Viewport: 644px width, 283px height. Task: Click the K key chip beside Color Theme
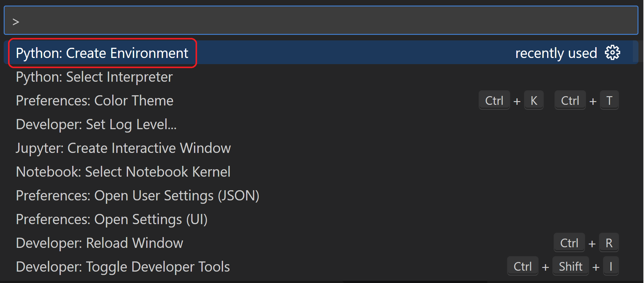[x=534, y=100]
